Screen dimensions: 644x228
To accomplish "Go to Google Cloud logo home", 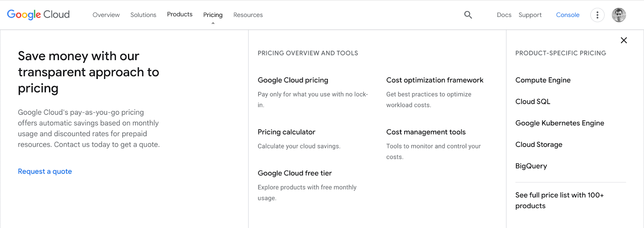I will pos(38,15).
